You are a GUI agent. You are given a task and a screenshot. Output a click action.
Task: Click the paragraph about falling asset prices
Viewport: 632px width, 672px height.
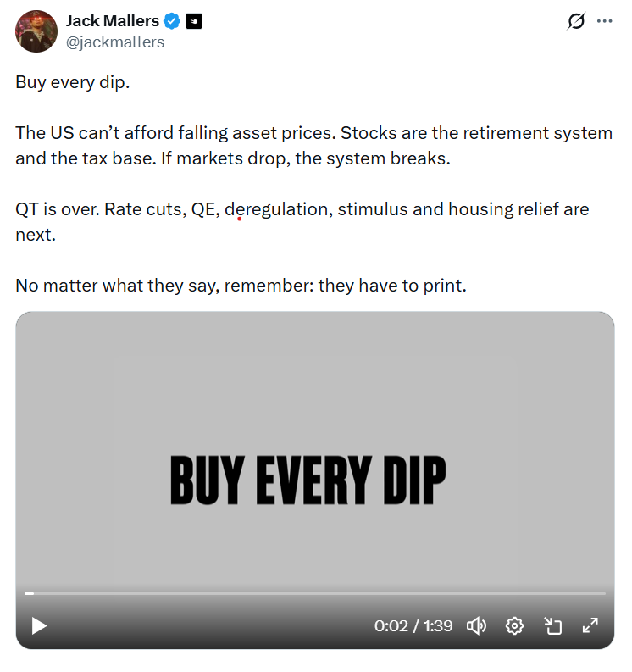tap(313, 146)
